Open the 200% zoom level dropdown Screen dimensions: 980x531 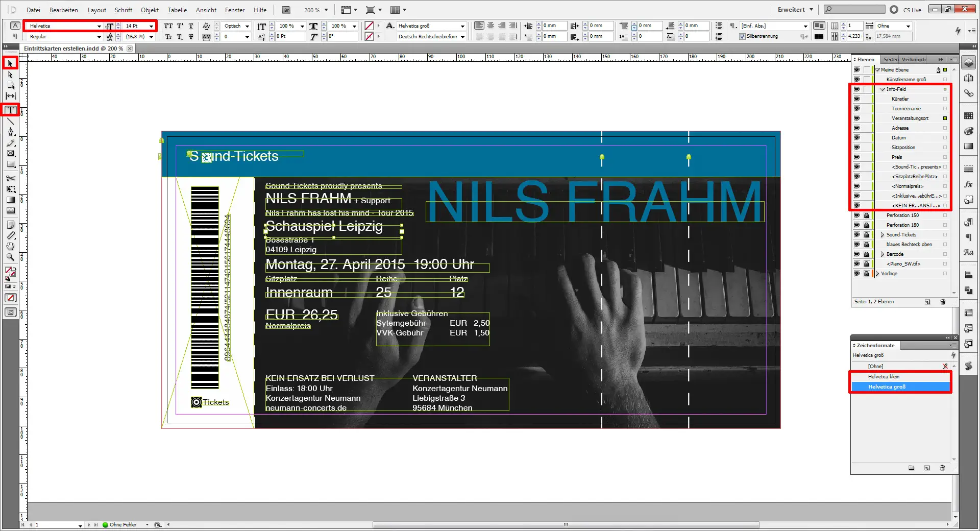pos(325,10)
